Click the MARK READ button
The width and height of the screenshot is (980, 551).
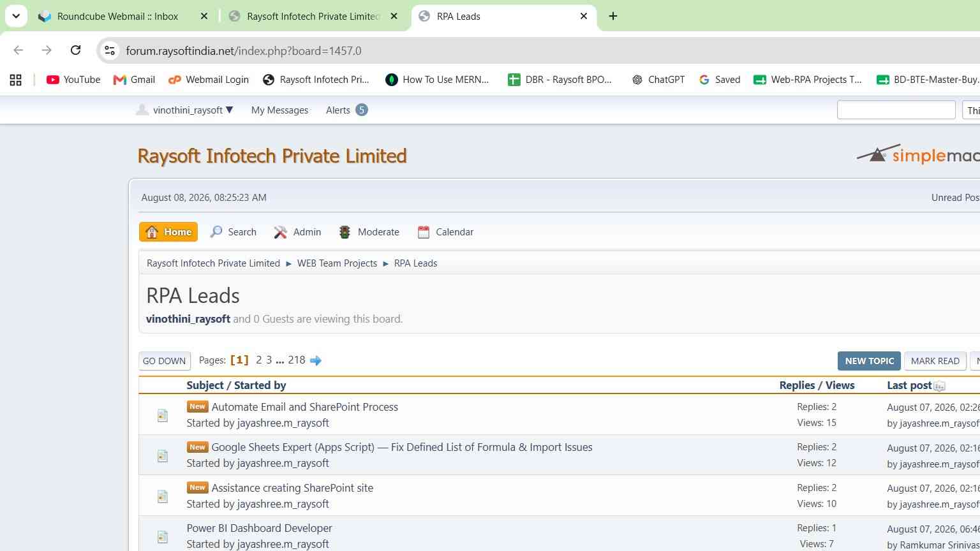(x=935, y=361)
